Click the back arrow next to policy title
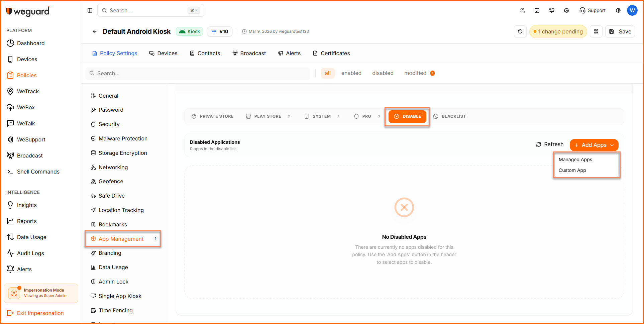 click(x=95, y=31)
